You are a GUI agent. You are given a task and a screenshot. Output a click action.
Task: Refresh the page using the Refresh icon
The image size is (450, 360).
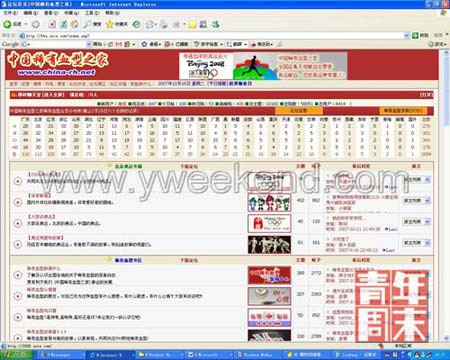[64, 24]
